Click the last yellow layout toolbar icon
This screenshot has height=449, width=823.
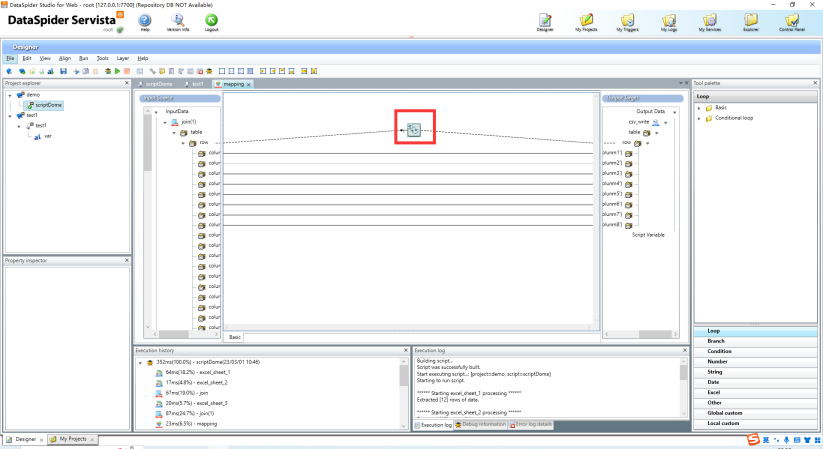(314, 71)
